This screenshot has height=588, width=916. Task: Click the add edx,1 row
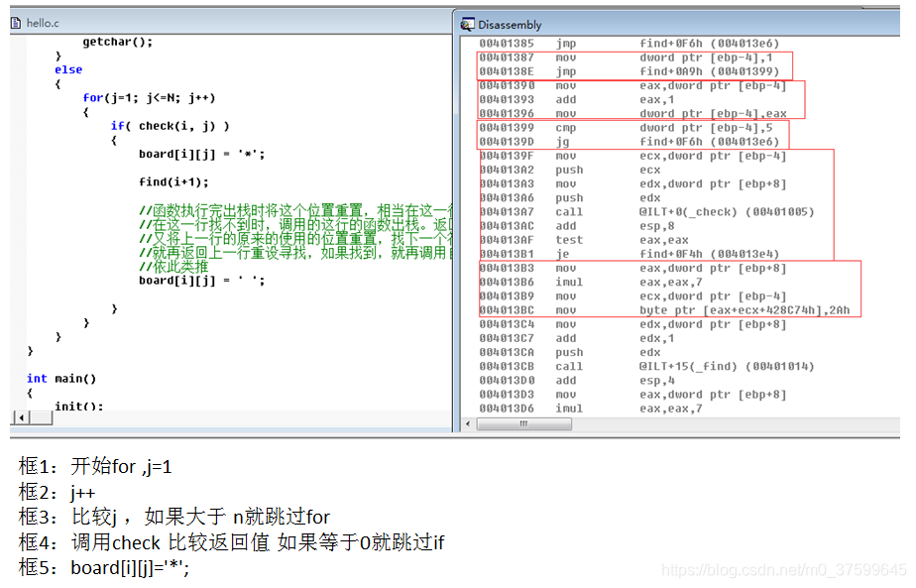click(577, 338)
